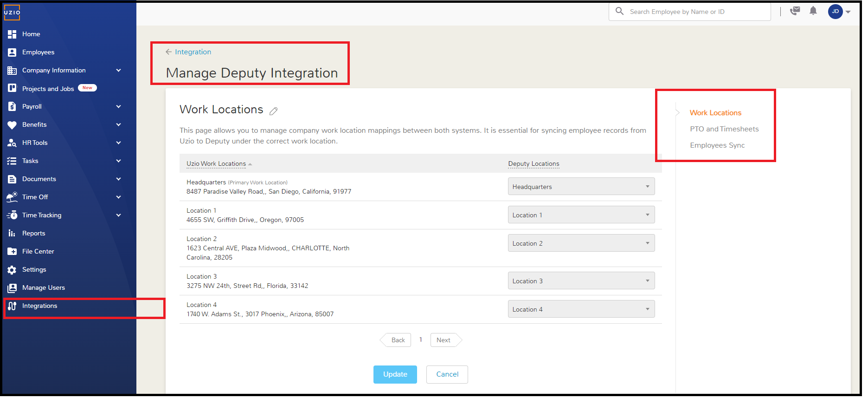Expand the Documents menu chevron
This screenshot has height=398, width=868.
[x=118, y=179]
